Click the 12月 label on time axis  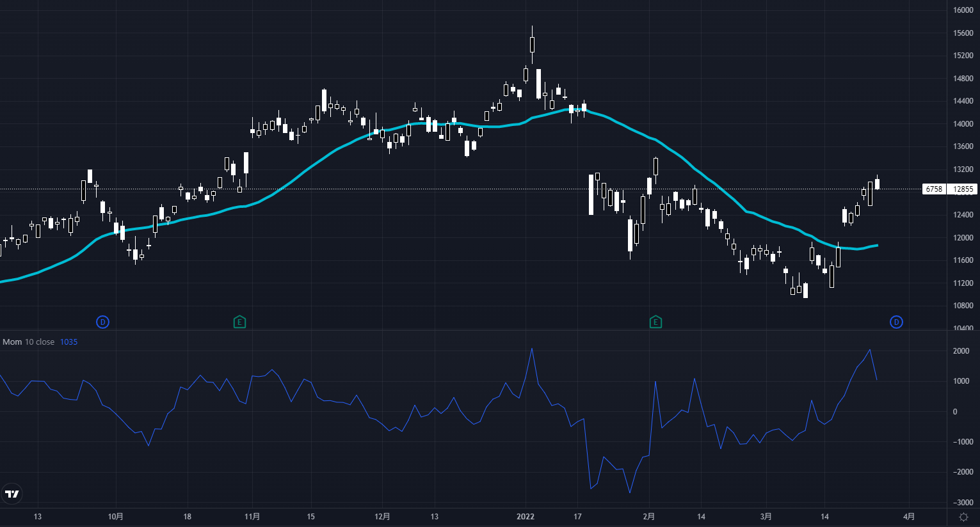(x=382, y=517)
